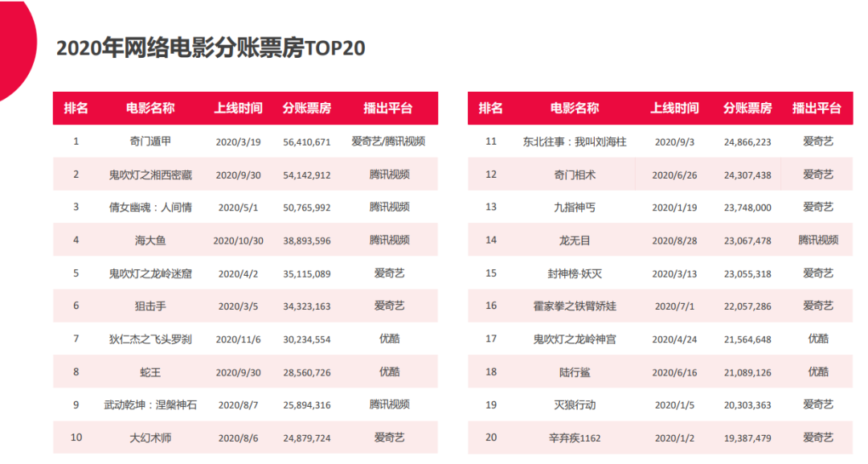Select the movie 大幻术师
This screenshot has height=464, width=868.
150,438
